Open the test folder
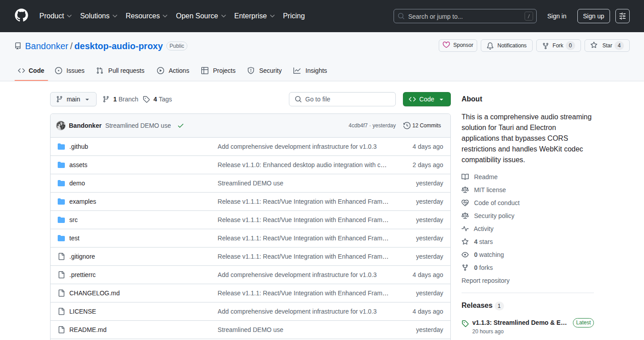Viewport: 644px width, 340px height. [74, 238]
